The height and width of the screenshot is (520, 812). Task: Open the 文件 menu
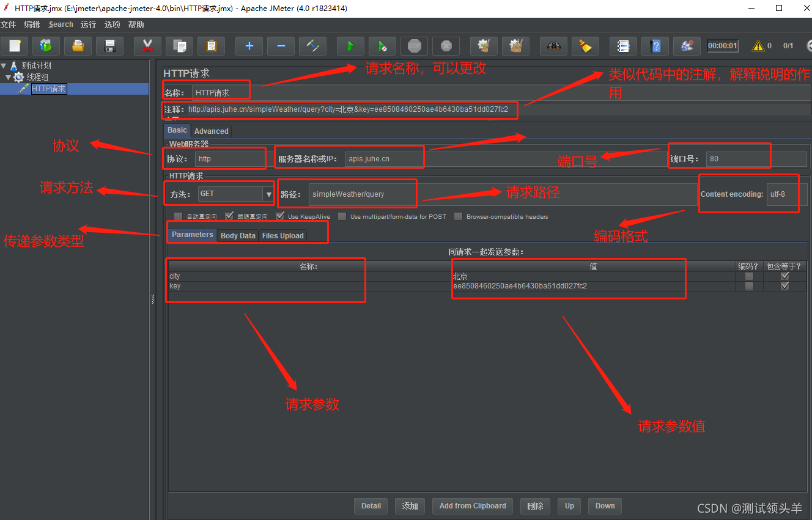click(x=8, y=24)
